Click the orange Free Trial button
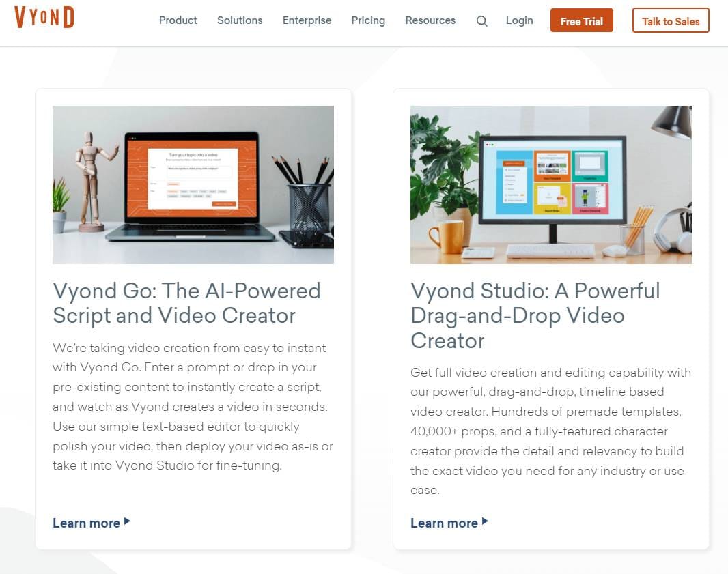This screenshot has height=574, width=728. [x=581, y=20]
